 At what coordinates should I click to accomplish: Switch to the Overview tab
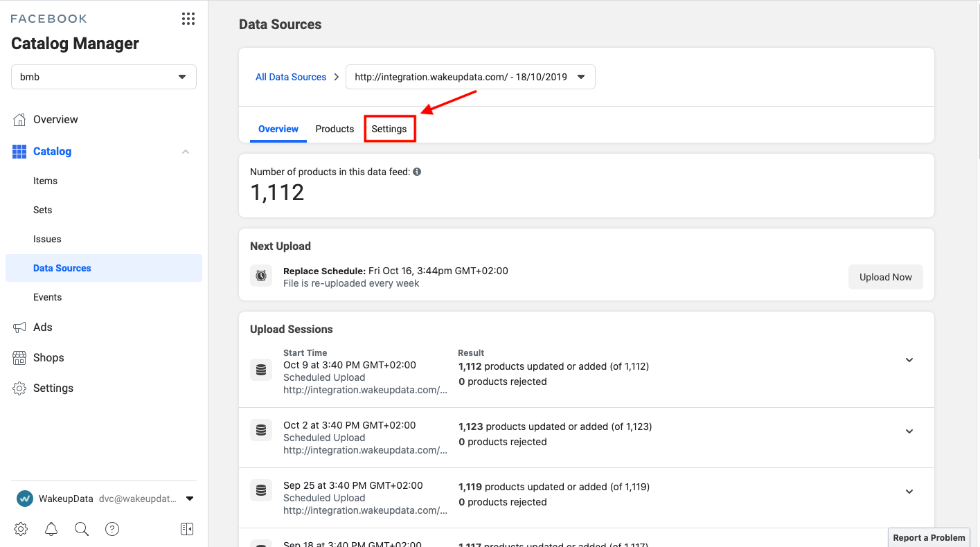pyautogui.click(x=278, y=129)
